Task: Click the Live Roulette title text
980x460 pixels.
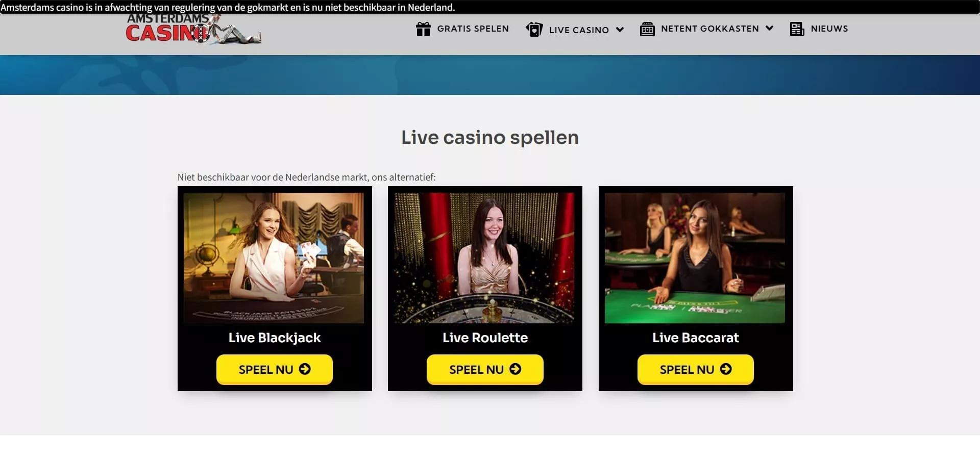Action: (x=485, y=338)
